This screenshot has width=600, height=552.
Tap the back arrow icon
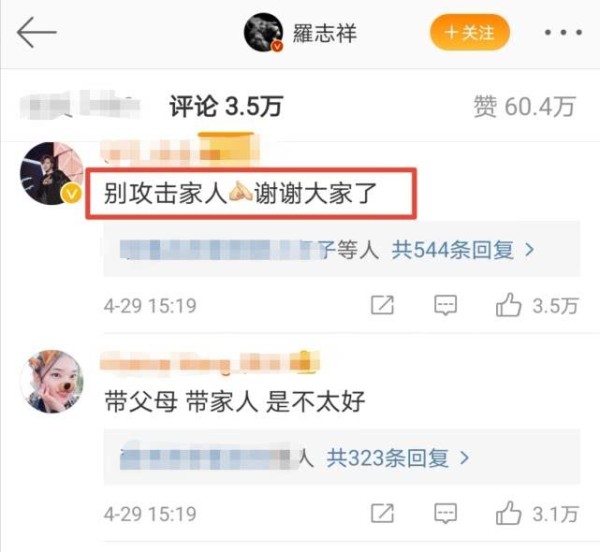[36, 33]
